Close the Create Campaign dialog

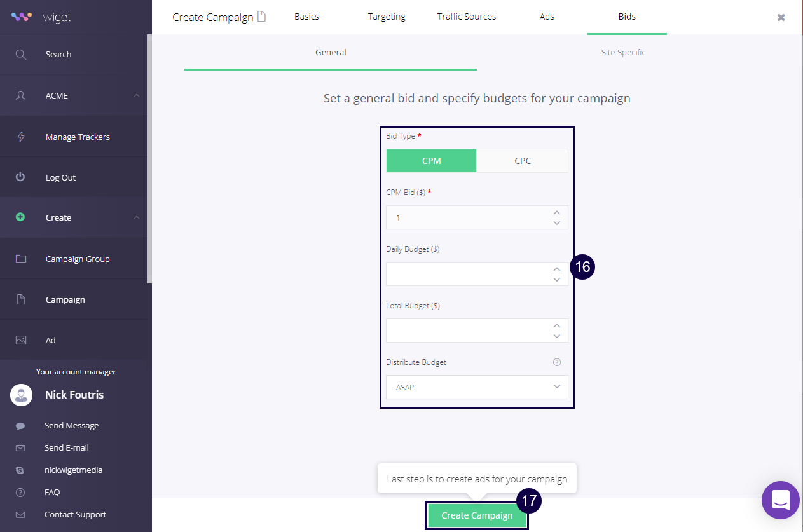(x=781, y=18)
